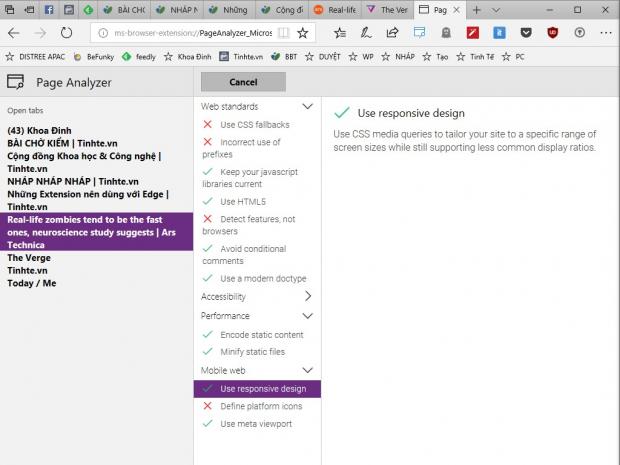The width and height of the screenshot is (620, 465).
Task: Select the Use HTML5 rule
Action: coord(242,201)
